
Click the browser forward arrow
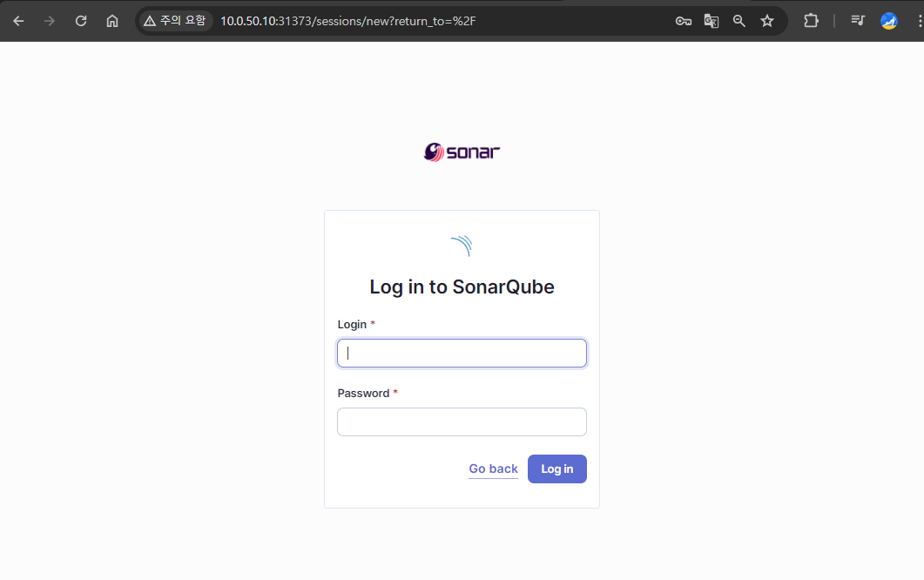pyautogui.click(x=50, y=21)
